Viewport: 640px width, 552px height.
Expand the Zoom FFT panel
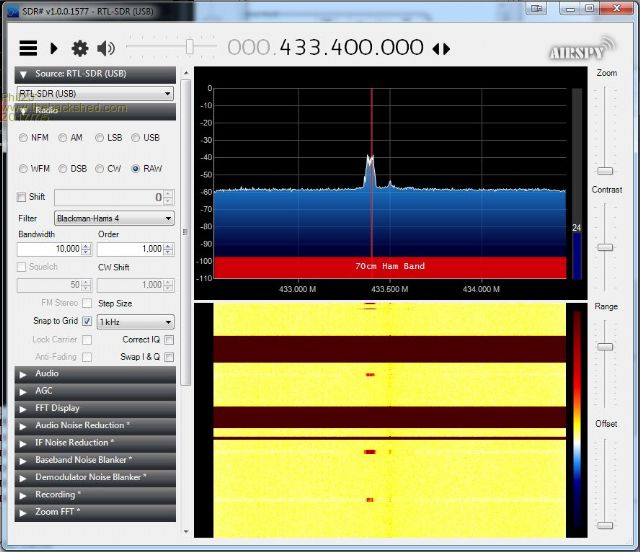(x=95, y=512)
